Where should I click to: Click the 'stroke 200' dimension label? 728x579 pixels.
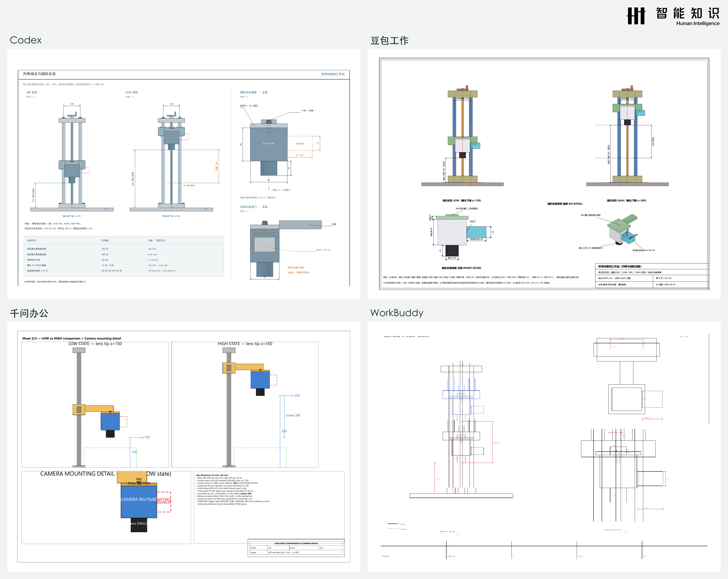293,415
